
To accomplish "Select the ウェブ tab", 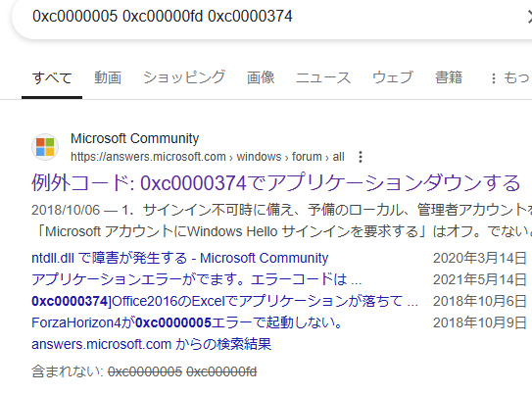I will pyautogui.click(x=393, y=77).
